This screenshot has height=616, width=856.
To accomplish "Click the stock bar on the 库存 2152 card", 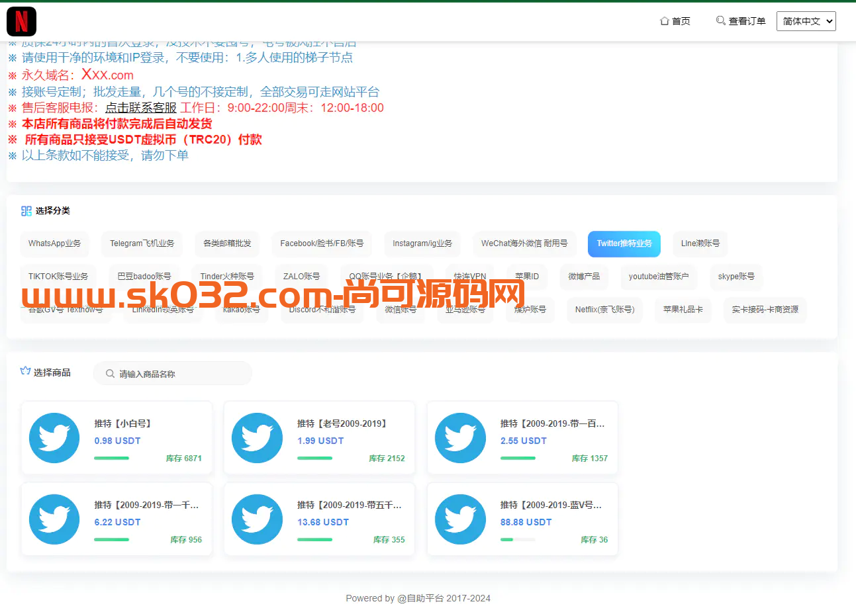I will 314,458.
